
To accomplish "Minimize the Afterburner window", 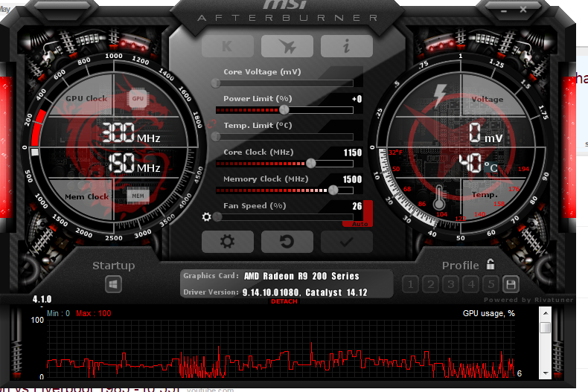I will click(504, 11).
